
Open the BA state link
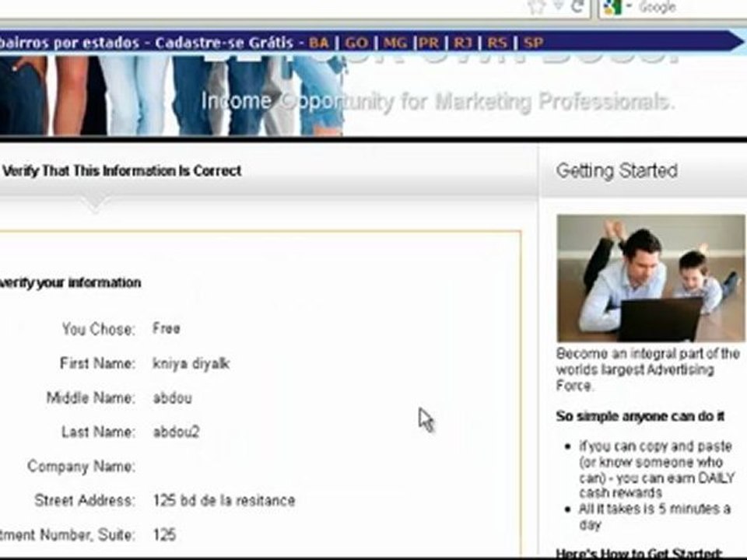pos(319,43)
